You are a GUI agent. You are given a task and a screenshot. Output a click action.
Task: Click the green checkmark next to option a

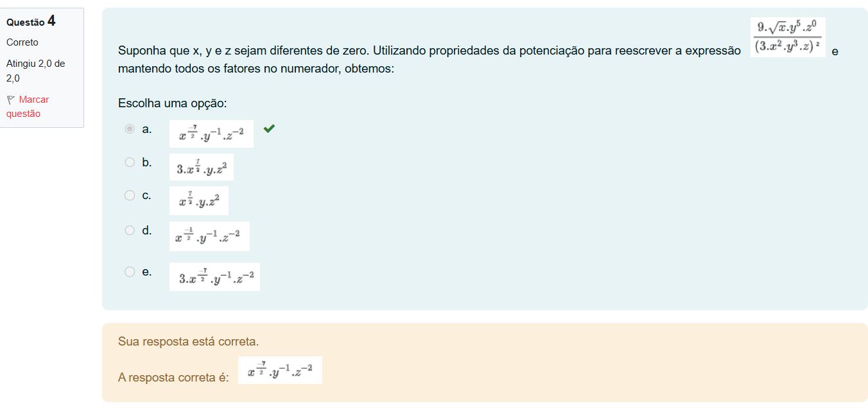point(269,128)
